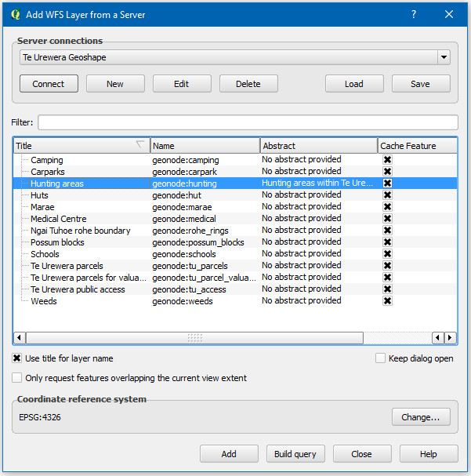Image resolution: width=471 pixels, height=476 pixels.
Task: Click geonode:rohe_rings name cell
Action: coord(190,231)
